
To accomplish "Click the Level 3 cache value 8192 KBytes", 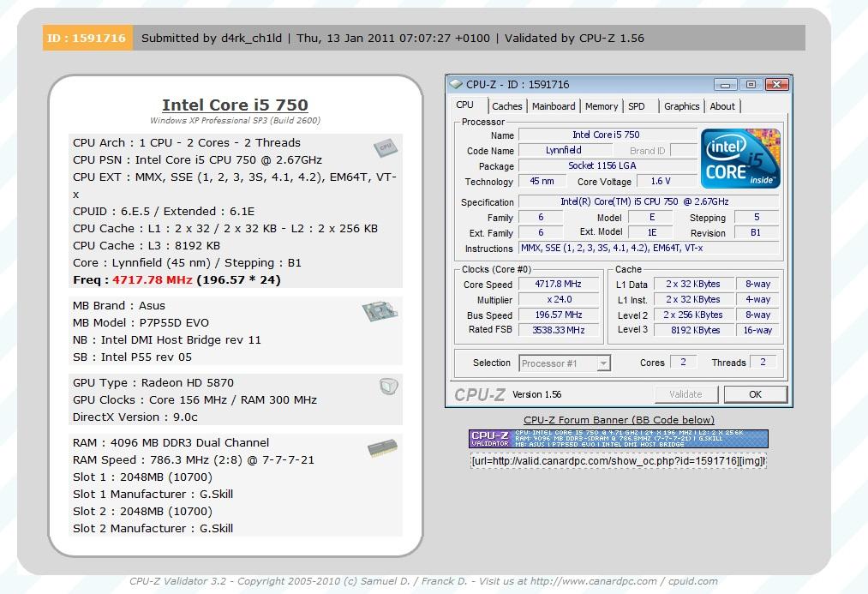I will (x=694, y=330).
